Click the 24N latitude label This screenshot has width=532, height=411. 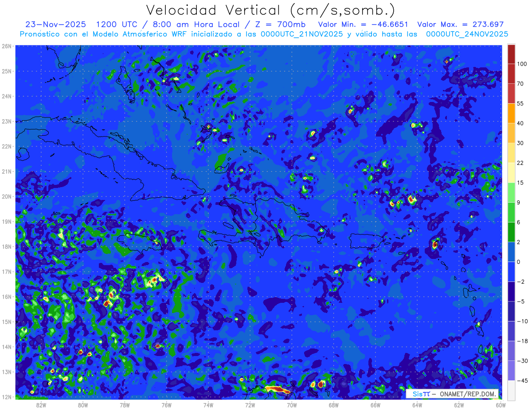point(6,96)
